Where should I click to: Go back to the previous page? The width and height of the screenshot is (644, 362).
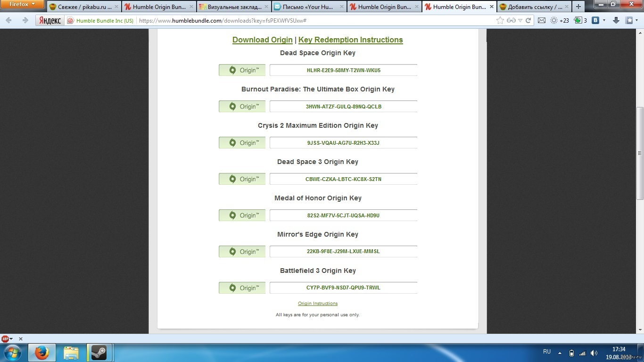(x=8, y=21)
